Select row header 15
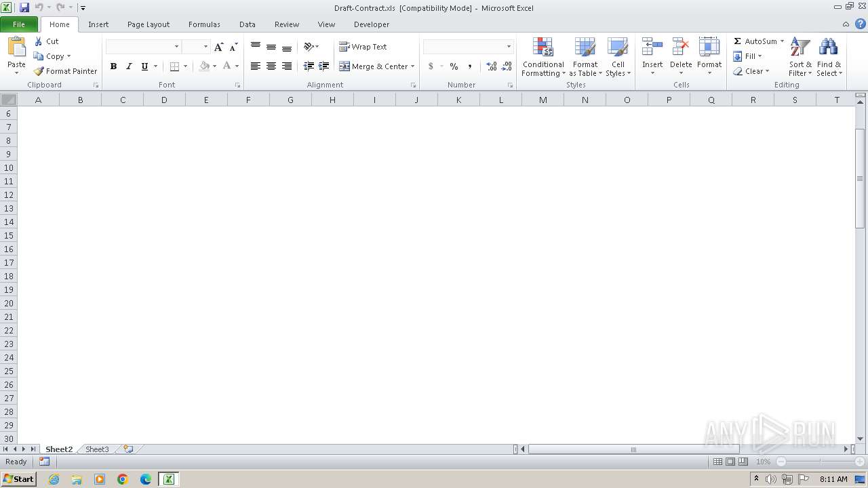 tap(9, 236)
